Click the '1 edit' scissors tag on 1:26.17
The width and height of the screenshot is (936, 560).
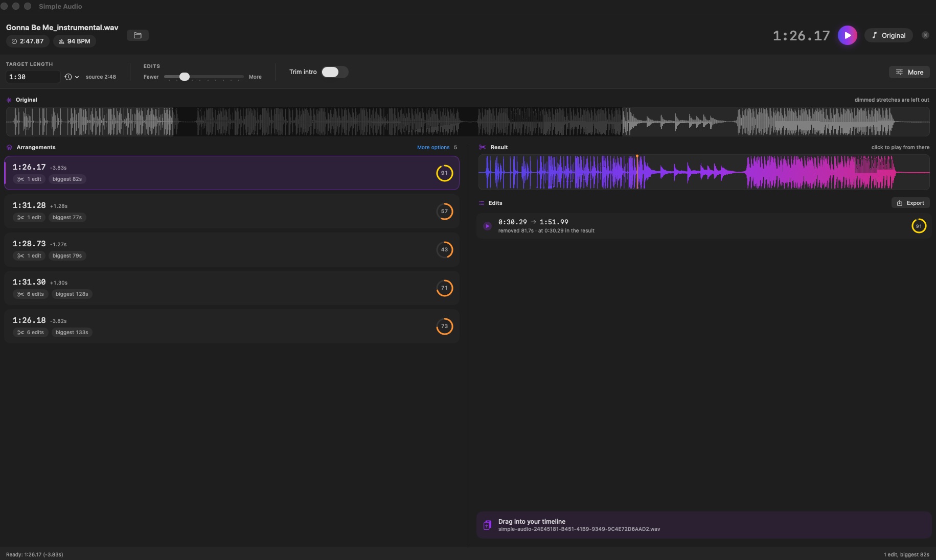[29, 179]
